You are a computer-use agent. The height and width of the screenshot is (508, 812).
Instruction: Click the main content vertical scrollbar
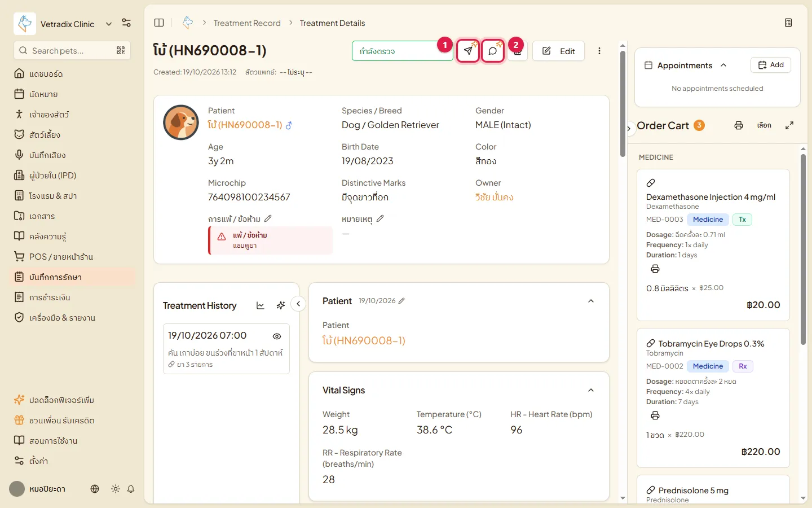[x=623, y=104]
